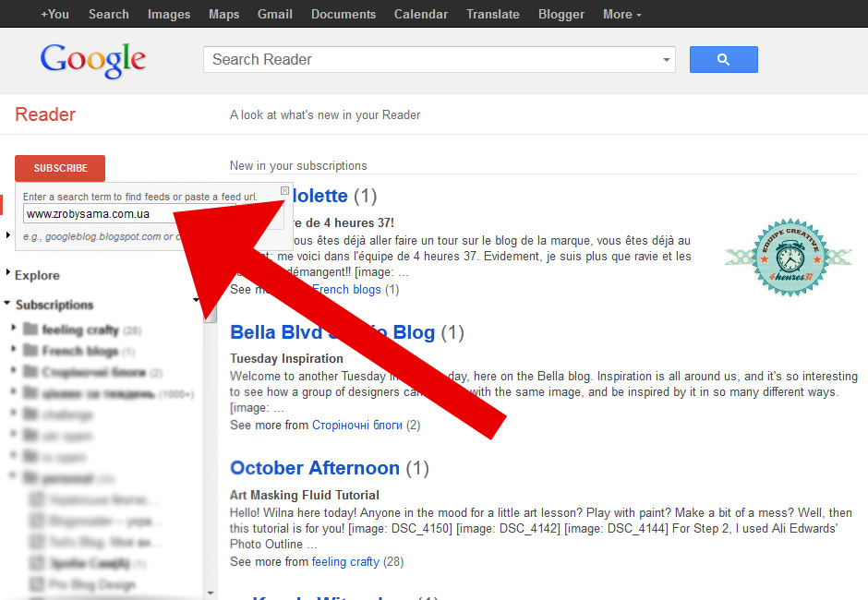Click the sidebar scrollbar down arrow

(211, 593)
